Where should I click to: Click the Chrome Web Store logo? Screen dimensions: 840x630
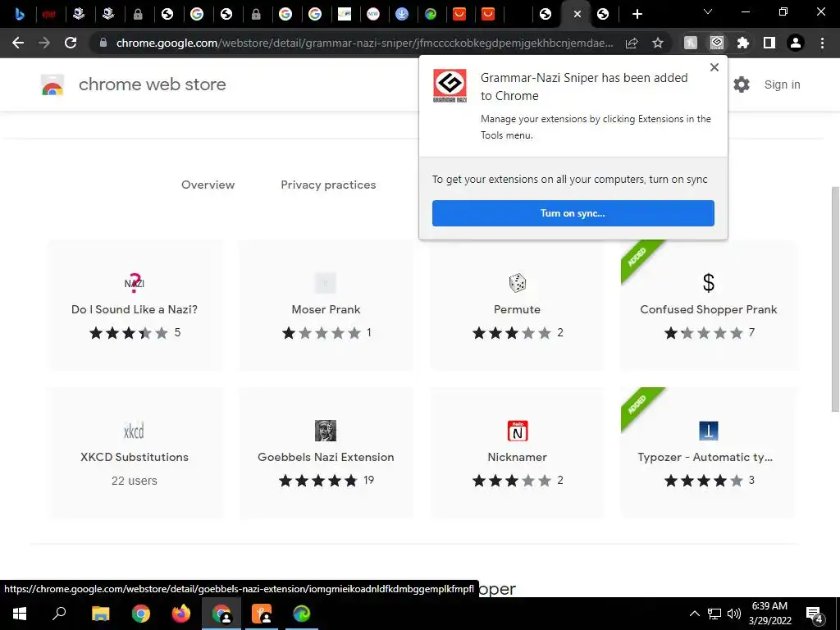[52, 85]
